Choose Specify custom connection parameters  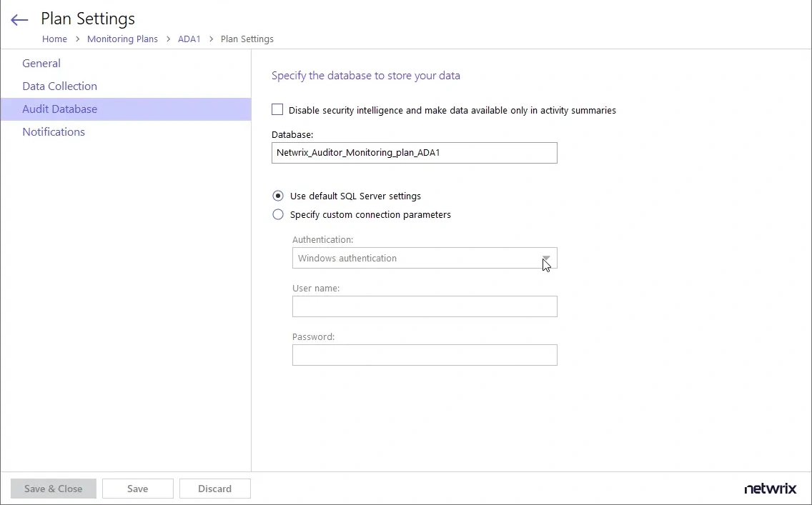(x=278, y=214)
